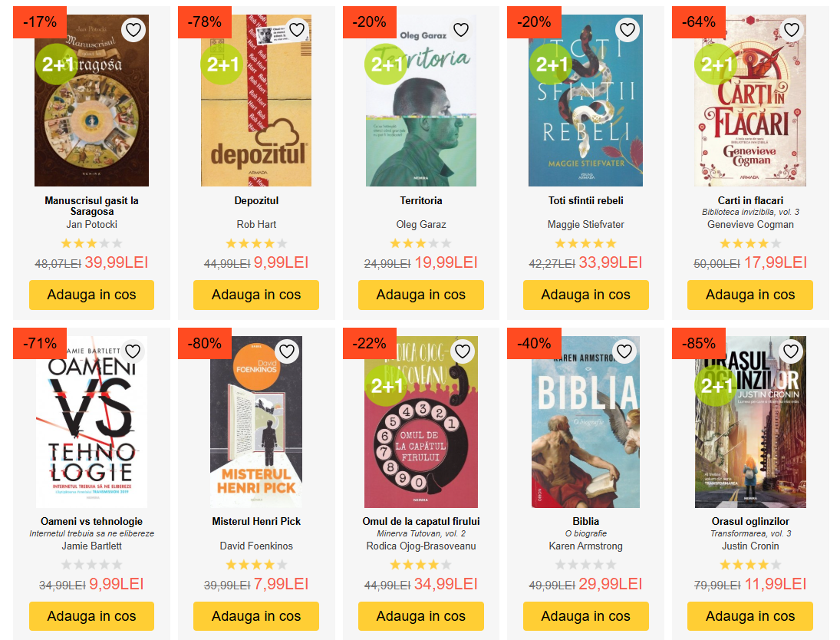The height and width of the screenshot is (640, 840).
Task: Open author link Maggie Stiefvater
Action: point(585,225)
